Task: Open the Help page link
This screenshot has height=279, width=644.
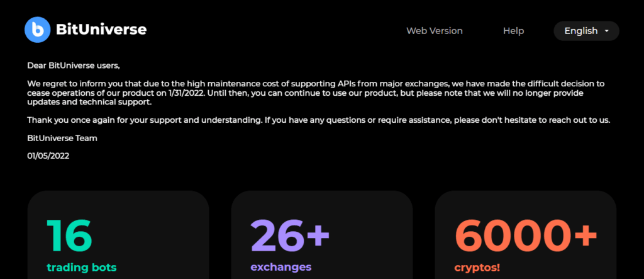Action: coord(513,31)
